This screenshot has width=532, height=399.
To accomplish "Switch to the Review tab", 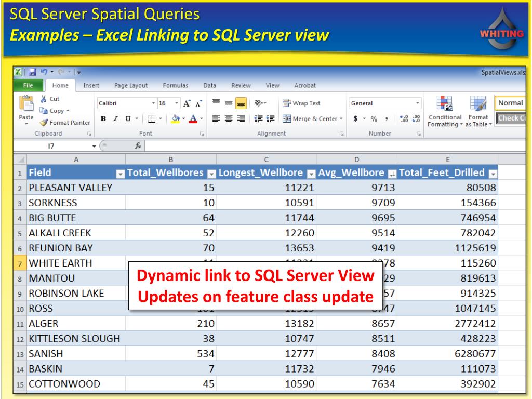I will point(241,86).
